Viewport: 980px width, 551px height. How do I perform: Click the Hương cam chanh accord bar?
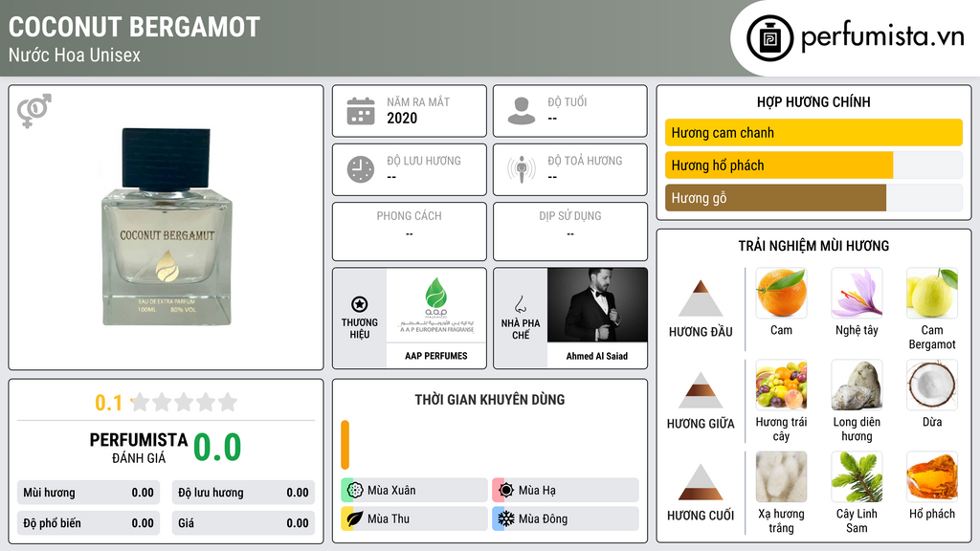click(813, 132)
